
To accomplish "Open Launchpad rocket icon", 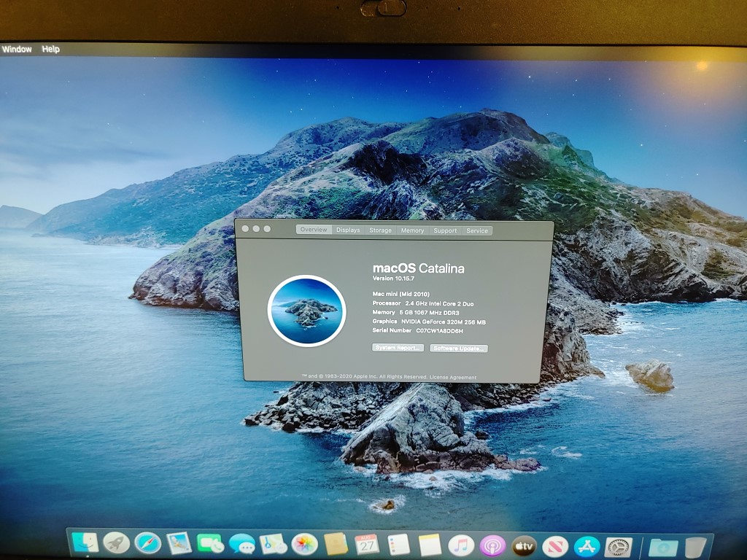I will click(117, 542).
